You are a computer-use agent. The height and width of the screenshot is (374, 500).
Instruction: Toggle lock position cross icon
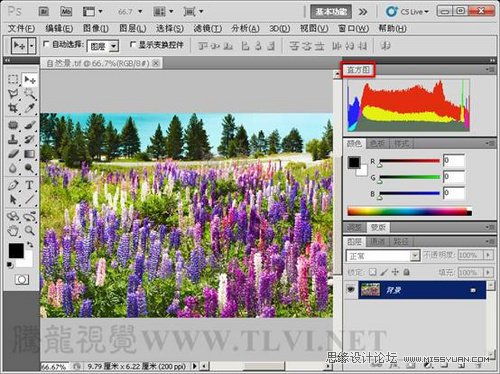[x=395, y=272]
